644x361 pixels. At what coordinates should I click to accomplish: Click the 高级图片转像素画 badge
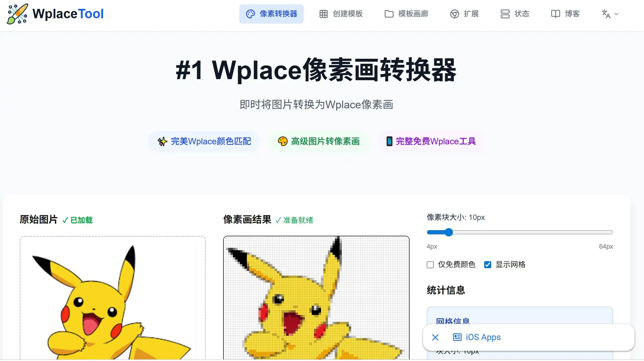point(319,141)
